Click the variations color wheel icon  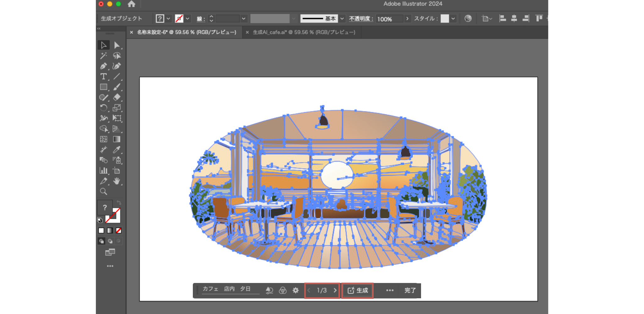[283, 290]
